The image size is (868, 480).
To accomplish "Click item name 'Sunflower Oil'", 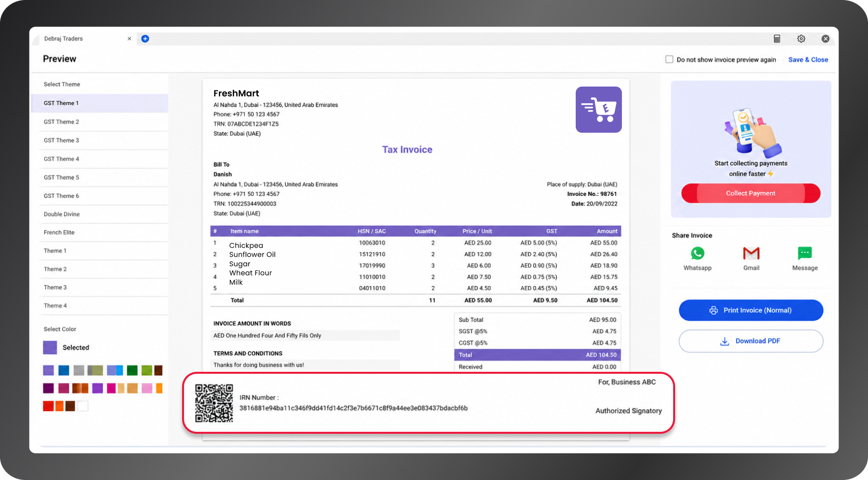I will [252, 255].
